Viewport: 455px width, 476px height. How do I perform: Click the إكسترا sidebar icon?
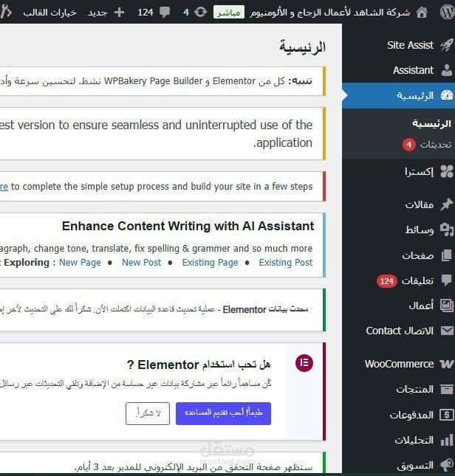(x=447, y=172)
